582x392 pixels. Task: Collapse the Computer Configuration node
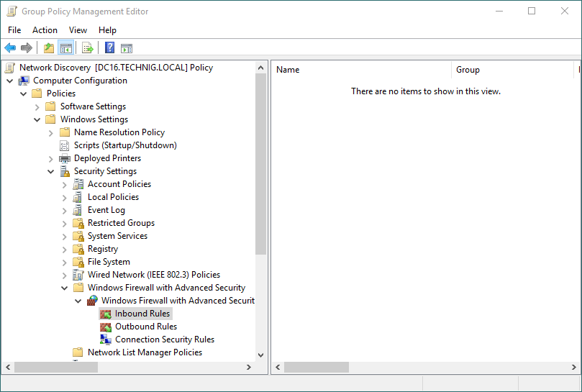(10, 81)
